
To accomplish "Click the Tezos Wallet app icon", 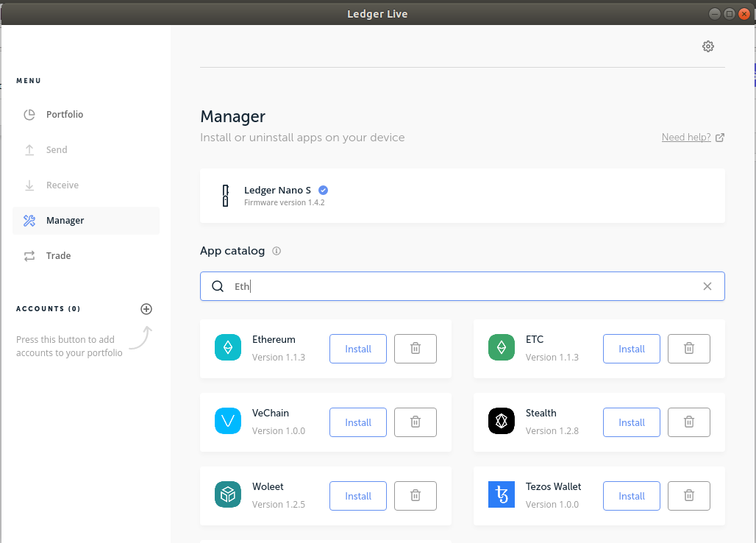I will point(502,494).
